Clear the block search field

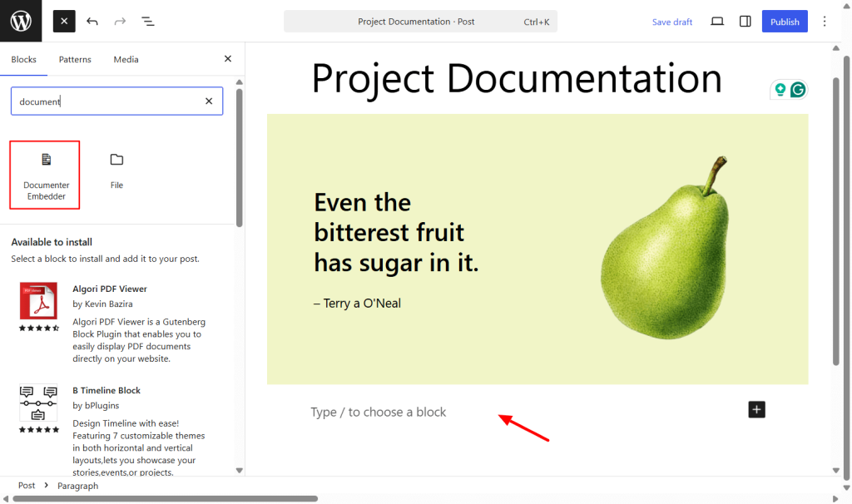pyautogui.click(x=209, y=101)
